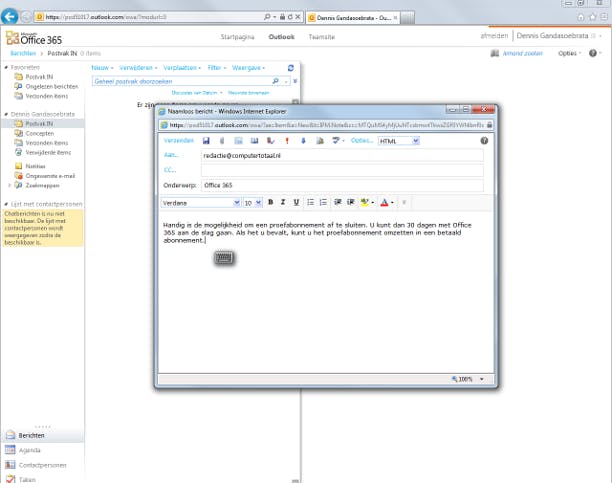Click the Aan address field
The image size is (612, 483).
342,155
